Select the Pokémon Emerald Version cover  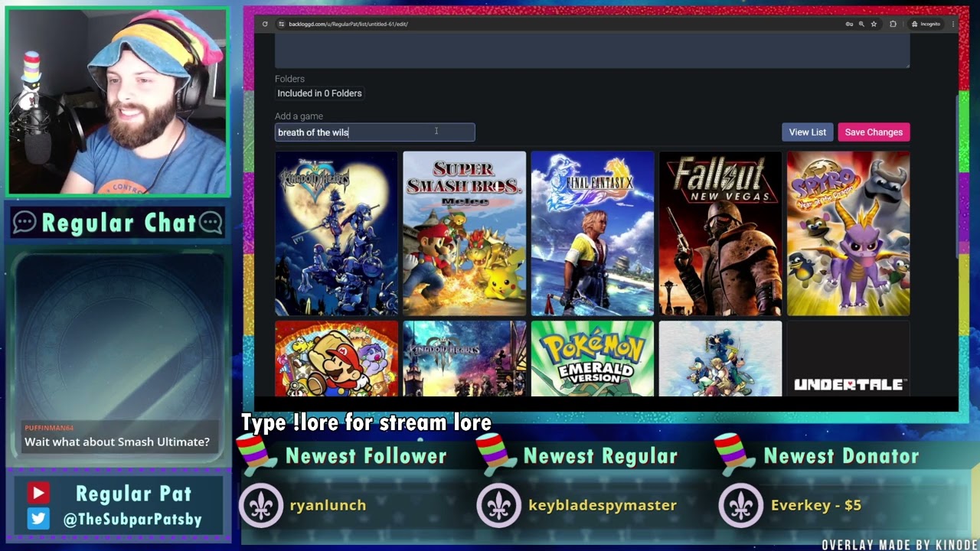[x=592, y=358]
